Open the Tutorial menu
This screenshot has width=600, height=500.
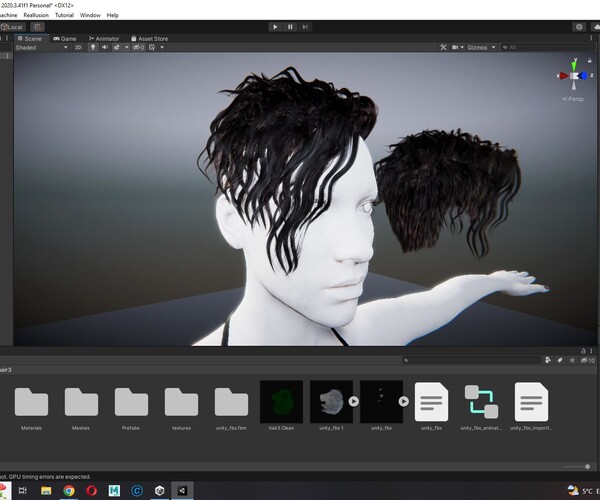click(x=64, y=15)
